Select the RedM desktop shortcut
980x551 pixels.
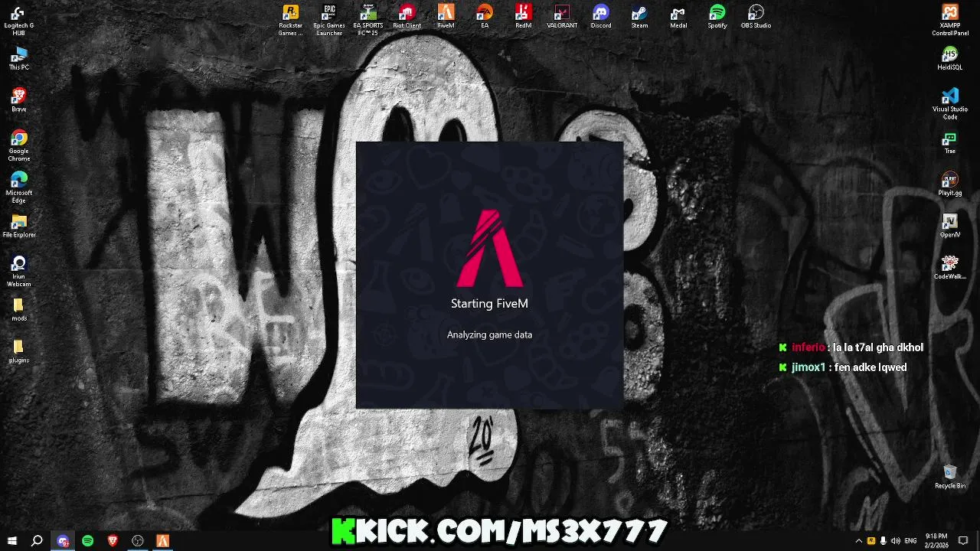[523, 17]
